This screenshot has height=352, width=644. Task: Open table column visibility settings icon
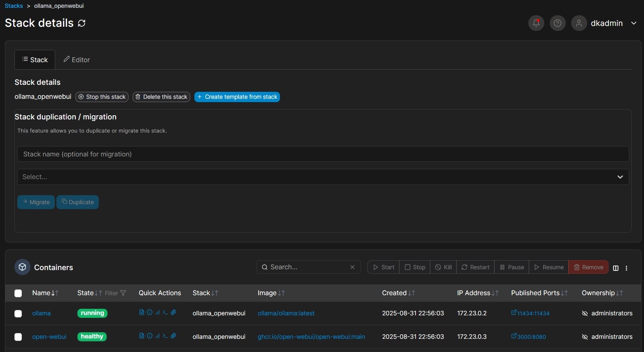tap(616, 268)
